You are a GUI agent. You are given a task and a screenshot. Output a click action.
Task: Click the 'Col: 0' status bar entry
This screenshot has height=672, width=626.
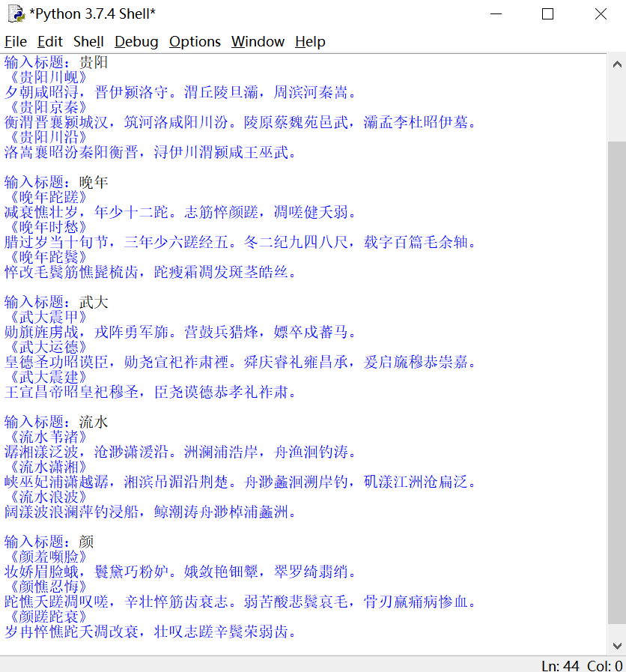604,665
